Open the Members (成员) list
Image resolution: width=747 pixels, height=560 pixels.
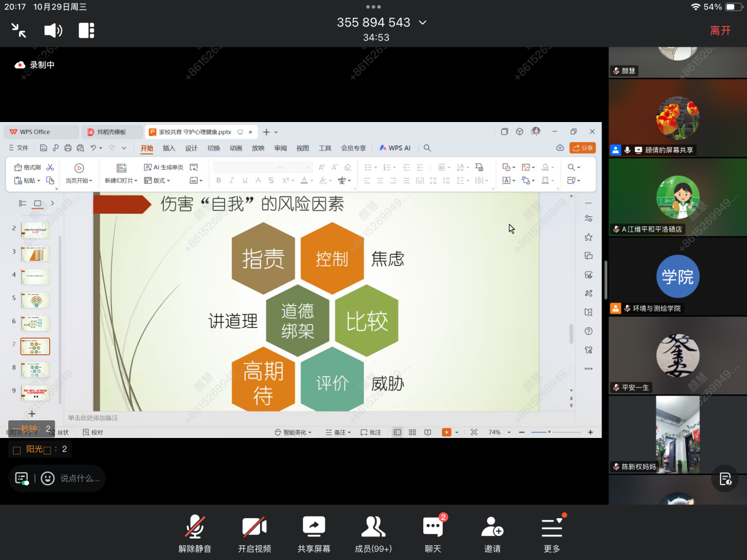click(x=373, y=534)
